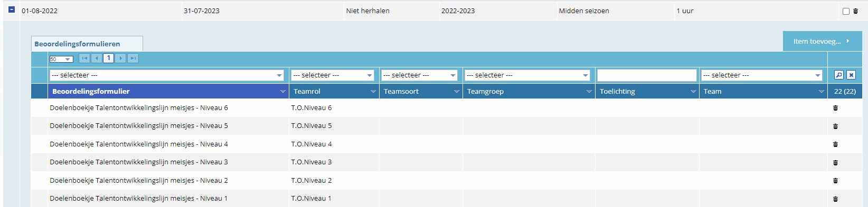The width and height of the screenshot is (868, 207).
Task: Sort by Beoordelingsformulier column header
Action: (x=91, y=91)
